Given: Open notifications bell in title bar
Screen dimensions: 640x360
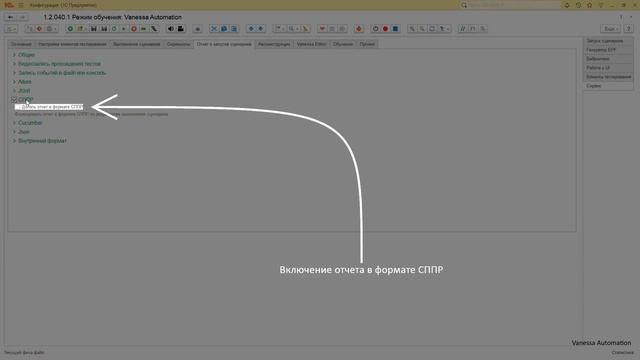Looking at the screenshot, I should point(567,5).
